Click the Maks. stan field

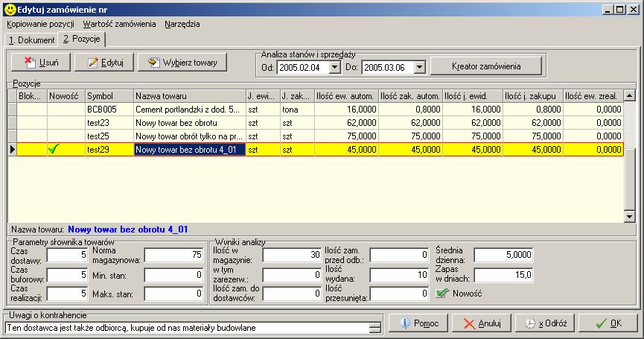pos(173,294)
